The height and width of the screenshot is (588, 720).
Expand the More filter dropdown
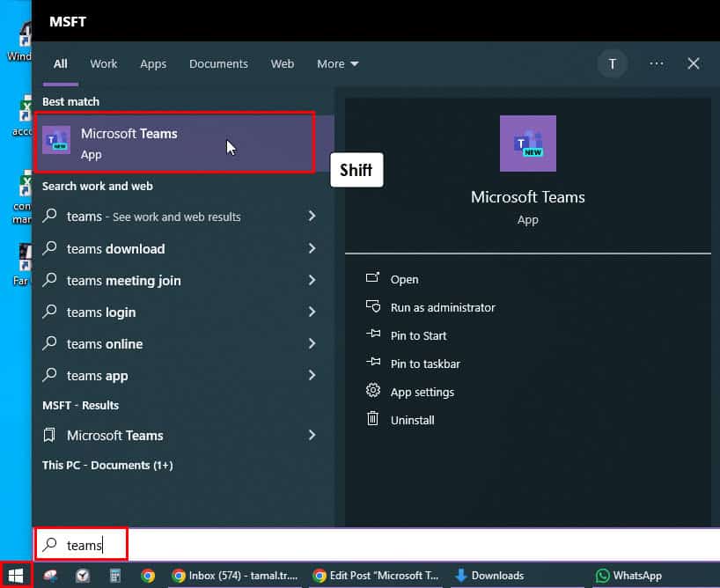pyautogui.click(x=337, y=64)
